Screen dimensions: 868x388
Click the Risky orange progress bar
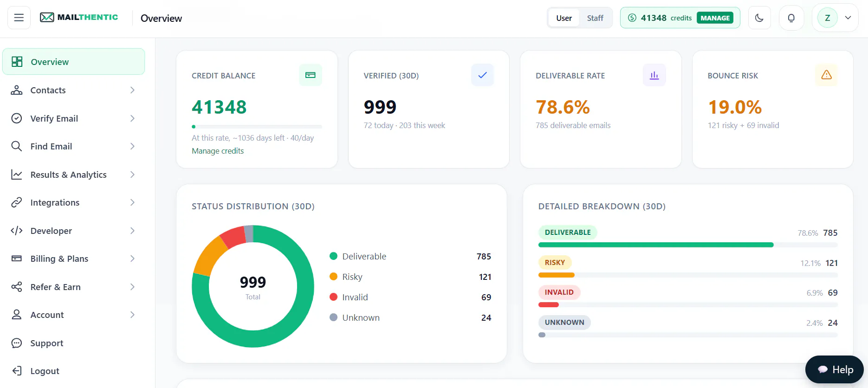(x=557, y=275)
